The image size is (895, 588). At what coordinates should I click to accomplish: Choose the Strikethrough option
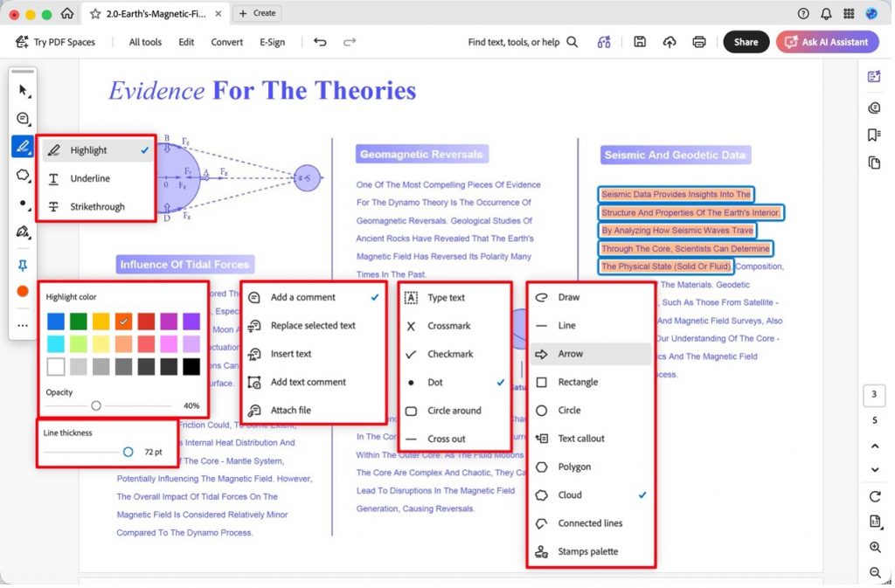tap(98, 206)
